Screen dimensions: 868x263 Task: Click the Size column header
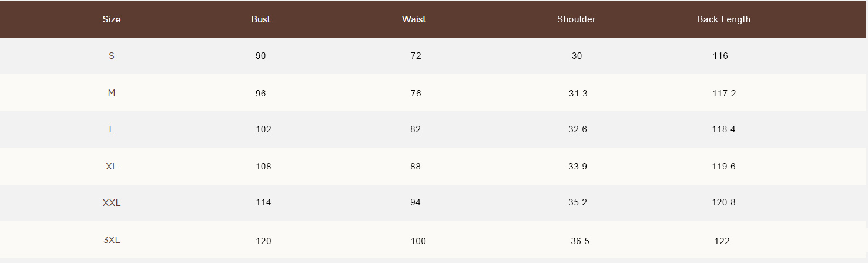coord(112,19)
